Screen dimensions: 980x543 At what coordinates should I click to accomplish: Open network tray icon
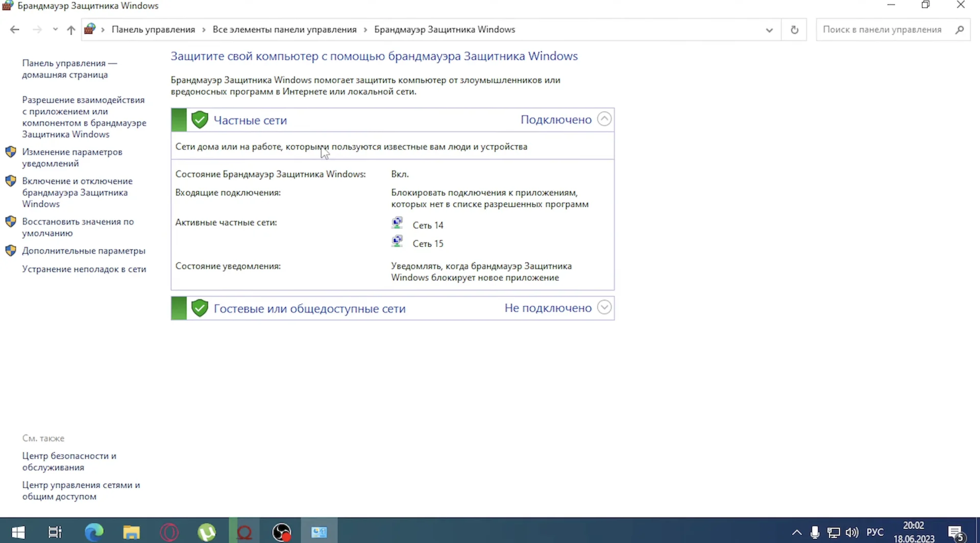[834, 533]
